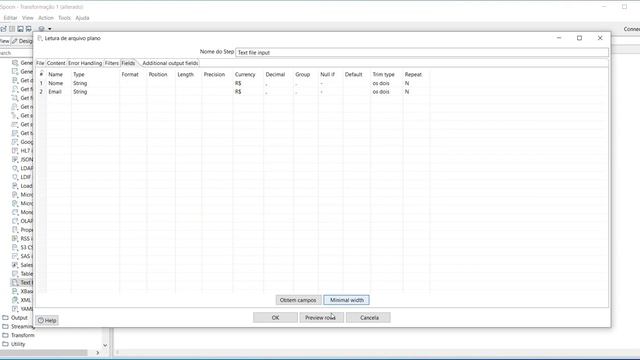Open the perspective dropdown arrow in Spoon toolbar
This screenshot has height=360, width=640.
point(50,29)
